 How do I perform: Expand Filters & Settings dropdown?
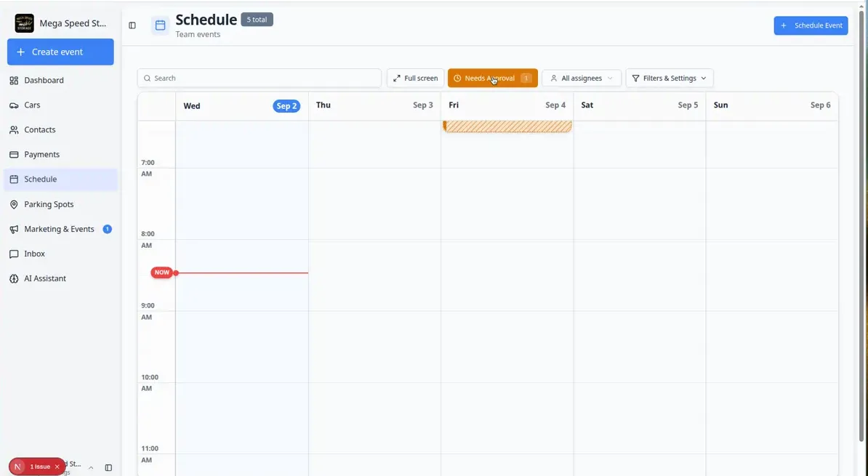coord(670,78)
